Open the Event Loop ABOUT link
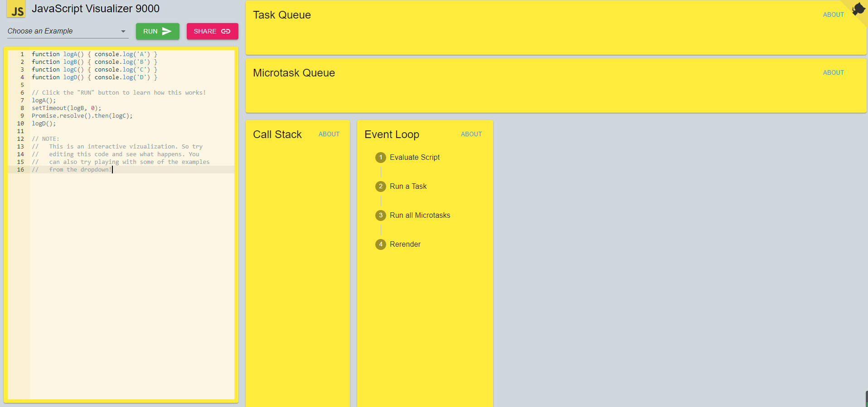Screen dimensions: 868x407 471,134
